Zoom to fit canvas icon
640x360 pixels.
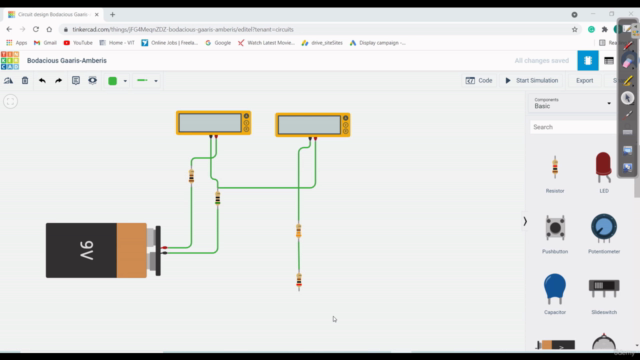click(x=11, y=101)
